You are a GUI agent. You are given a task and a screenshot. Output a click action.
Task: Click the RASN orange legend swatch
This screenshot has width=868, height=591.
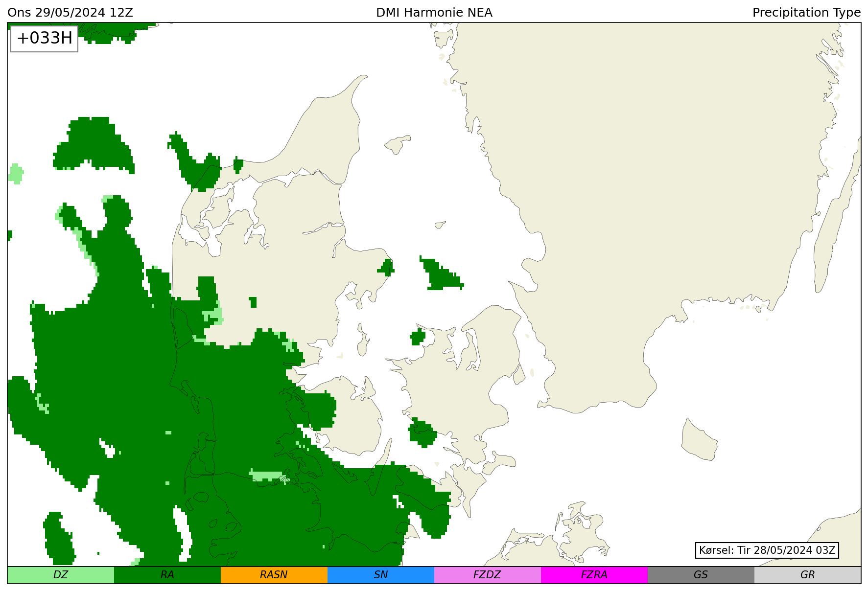[x=274, y=575]
